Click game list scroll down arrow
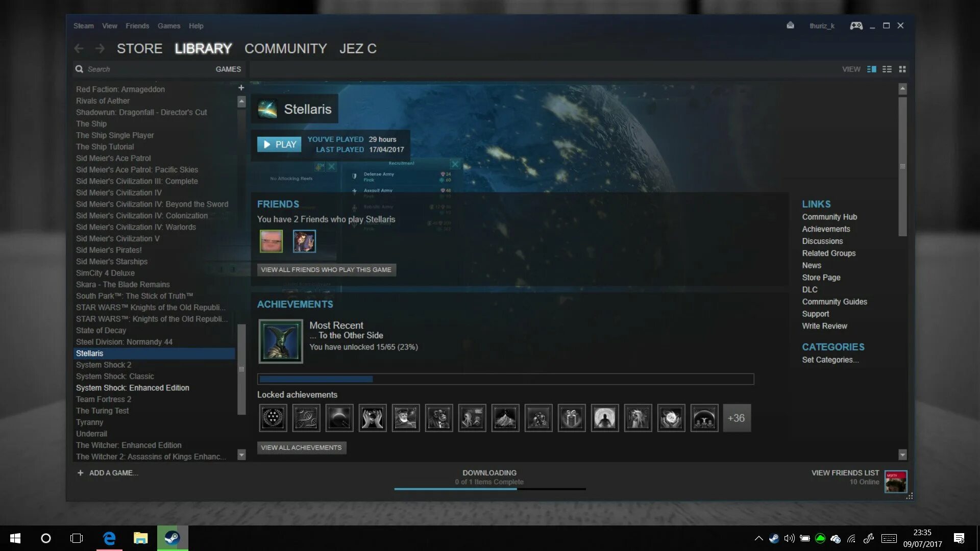980x551 pixels. pyautogui.click(x=241, y=455)
